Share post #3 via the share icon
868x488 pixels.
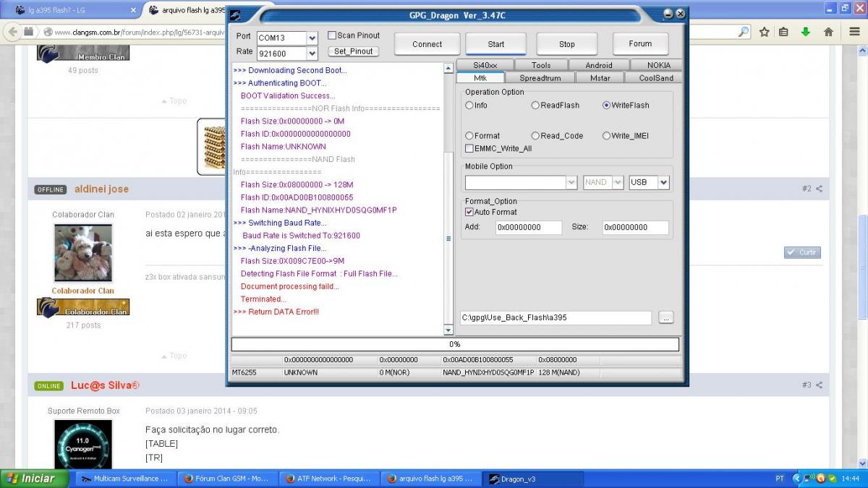pyautogui.click(x=820, y=385)
